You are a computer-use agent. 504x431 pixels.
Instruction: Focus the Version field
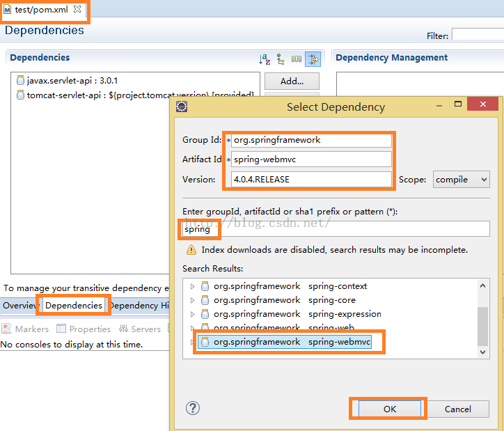311,180
